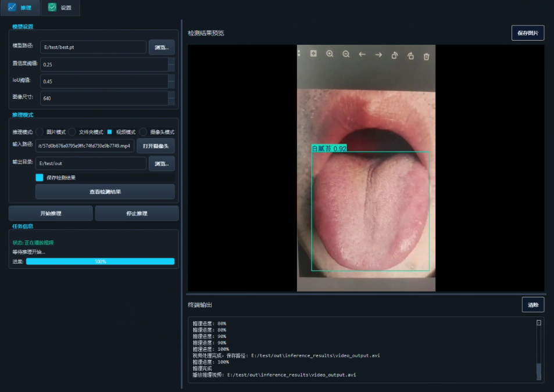Click the settings tab green check icon
Screen dimensions: 554x392
52,8
